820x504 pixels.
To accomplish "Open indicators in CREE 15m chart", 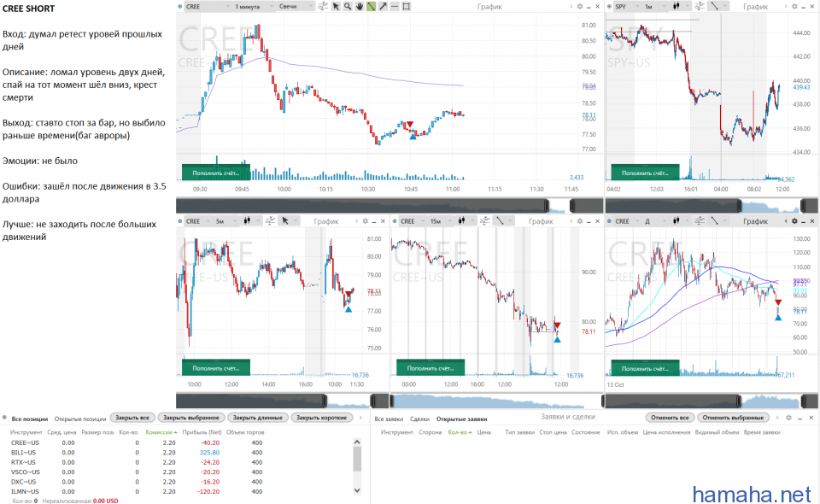I will click(485, 221).
